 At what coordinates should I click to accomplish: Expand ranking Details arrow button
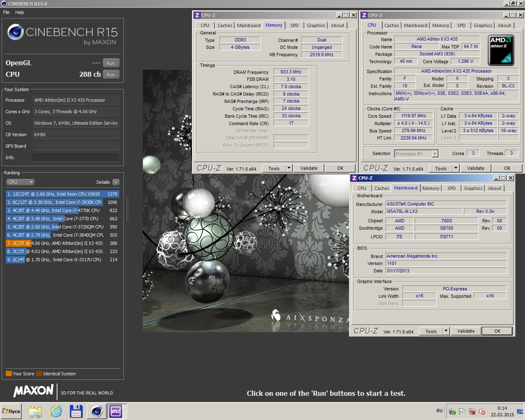pyautogui.click(x=116, y=182)
